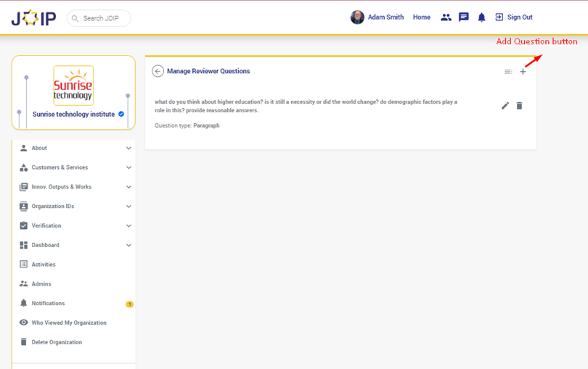Click the Sunrise technology logo thumbnail
588x369 pixels.
click(x=73, y=86)
